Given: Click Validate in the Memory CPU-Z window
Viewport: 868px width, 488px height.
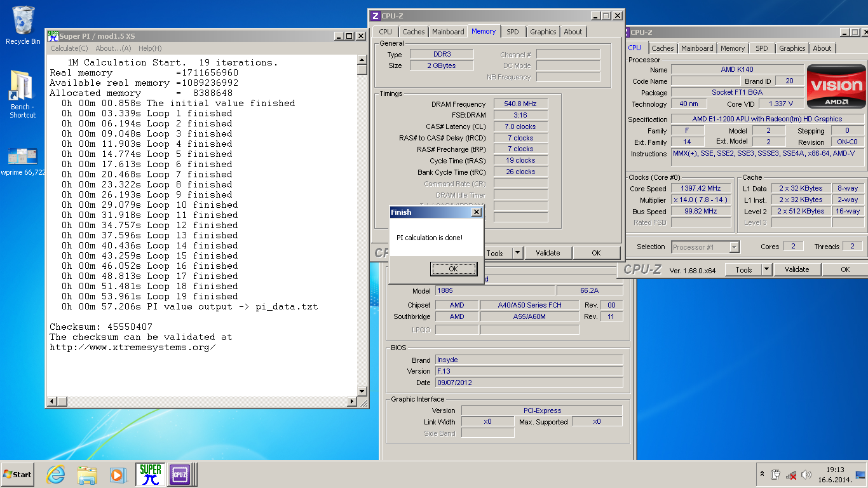Looking at the screenshot, I should click(548, 253).
